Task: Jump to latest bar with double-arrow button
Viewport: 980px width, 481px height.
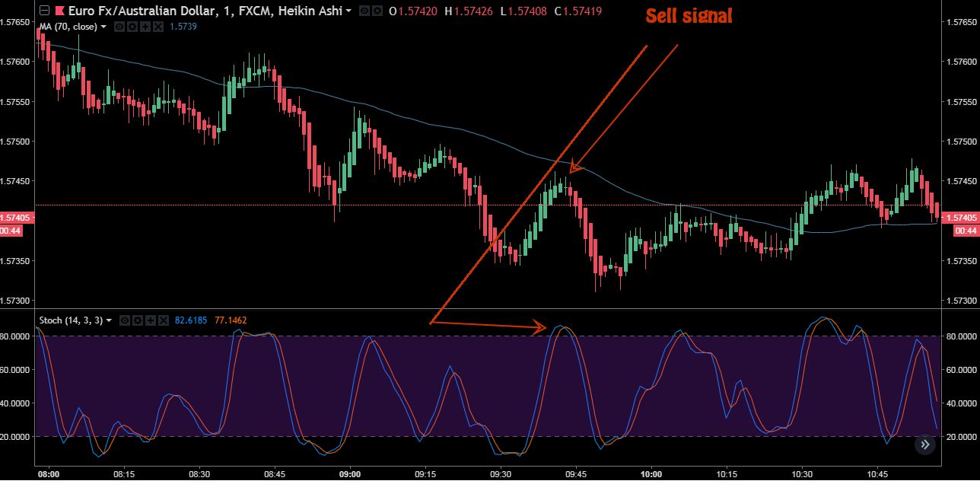Action: [x=924, y=444]
